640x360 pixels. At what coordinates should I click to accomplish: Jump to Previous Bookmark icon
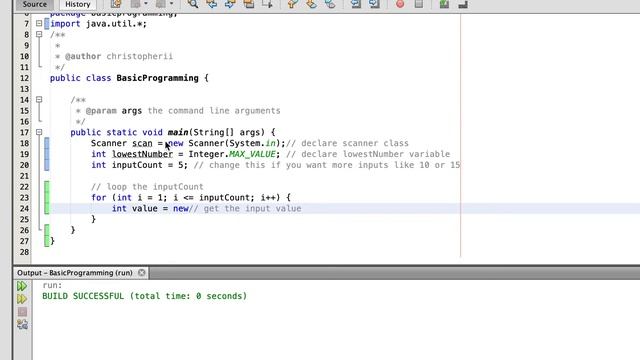[292, 4]
